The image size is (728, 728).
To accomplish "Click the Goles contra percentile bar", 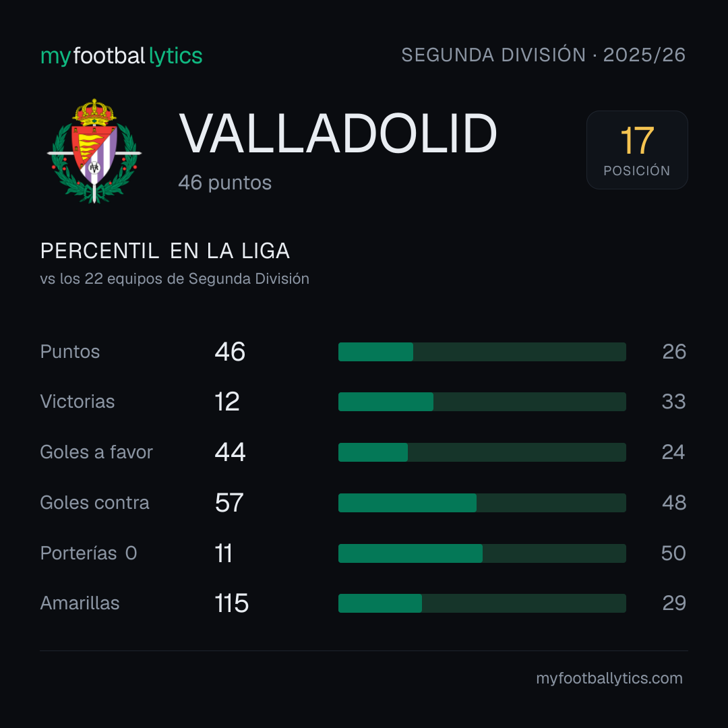I will (x=482, y=503).
